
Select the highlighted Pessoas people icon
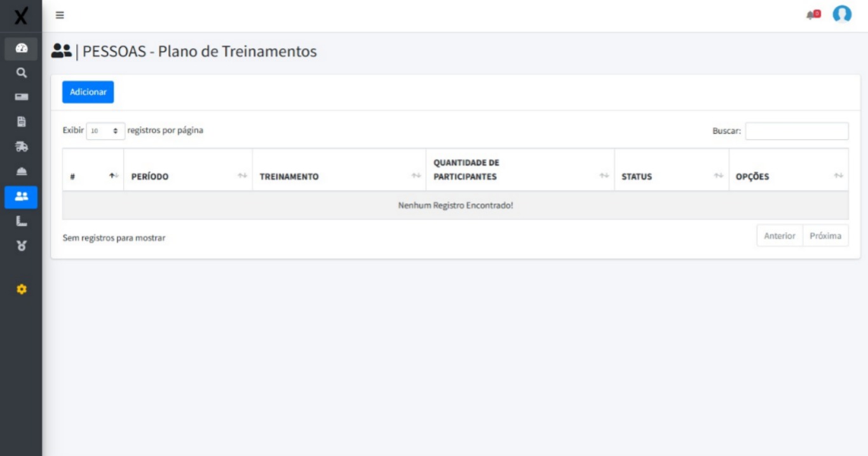coord(21,197)
